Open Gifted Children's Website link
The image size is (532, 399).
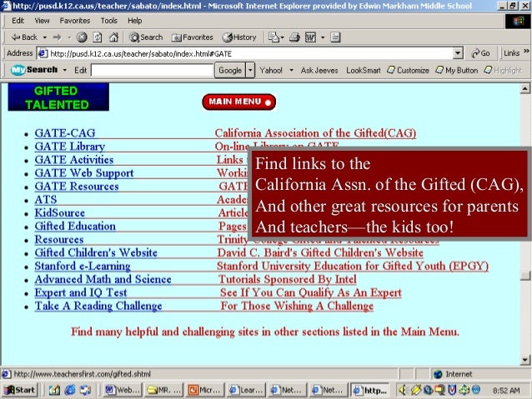click(x=96, y=252)
